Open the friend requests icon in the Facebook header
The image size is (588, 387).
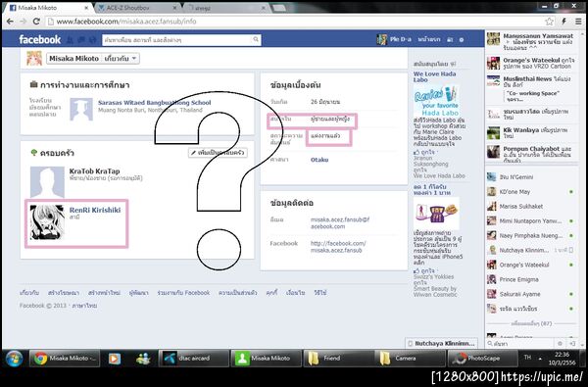[70, 39]
